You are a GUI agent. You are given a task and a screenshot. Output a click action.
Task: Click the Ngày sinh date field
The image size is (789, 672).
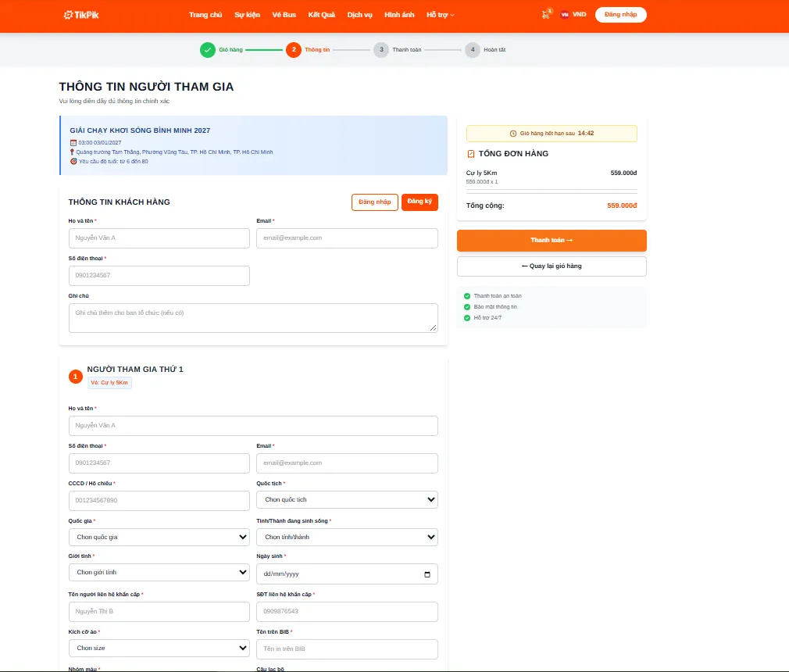pos(347,574)
